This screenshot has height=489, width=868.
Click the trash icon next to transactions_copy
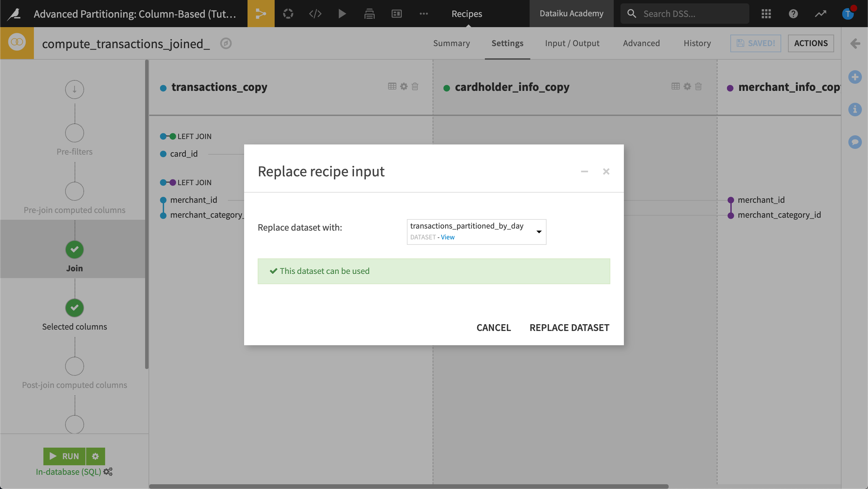[x=415, y=86]
